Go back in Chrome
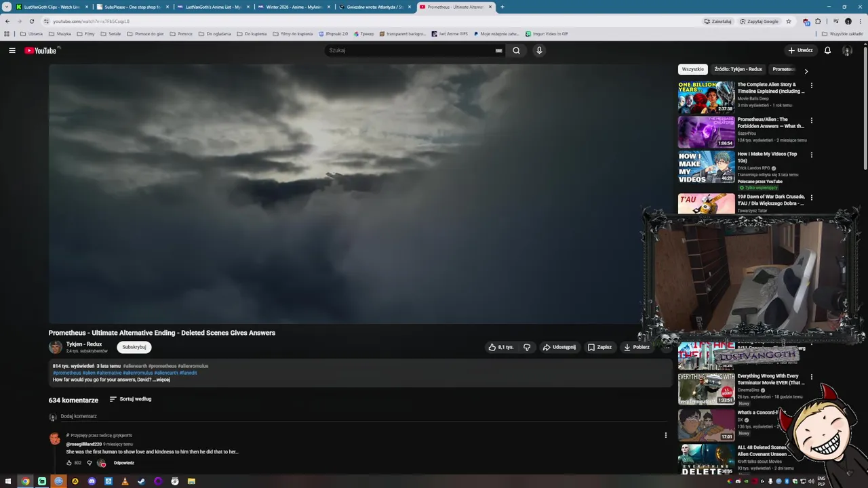Image resolution: width=868 pixels, height=488 pixels. (x=7, y=21)
